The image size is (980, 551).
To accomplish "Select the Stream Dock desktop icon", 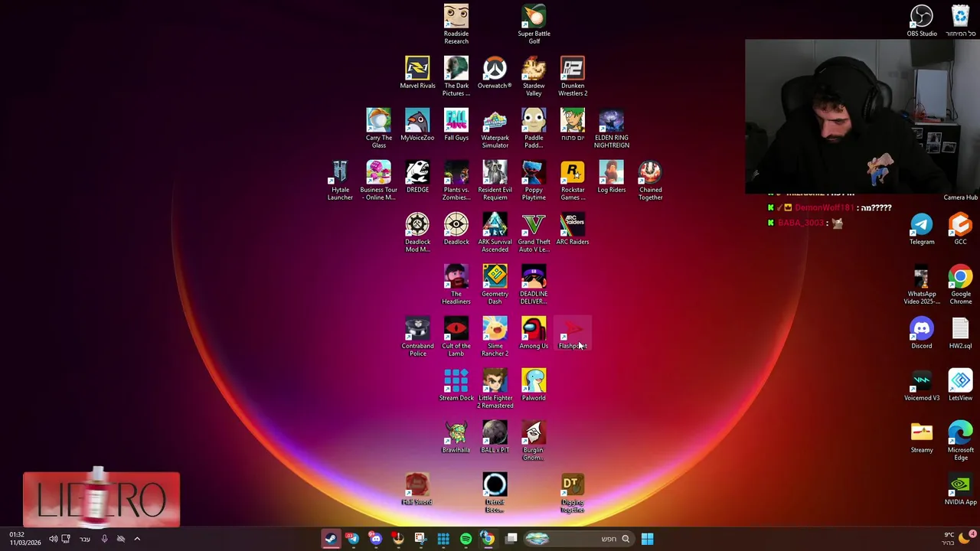I will 456,385.
